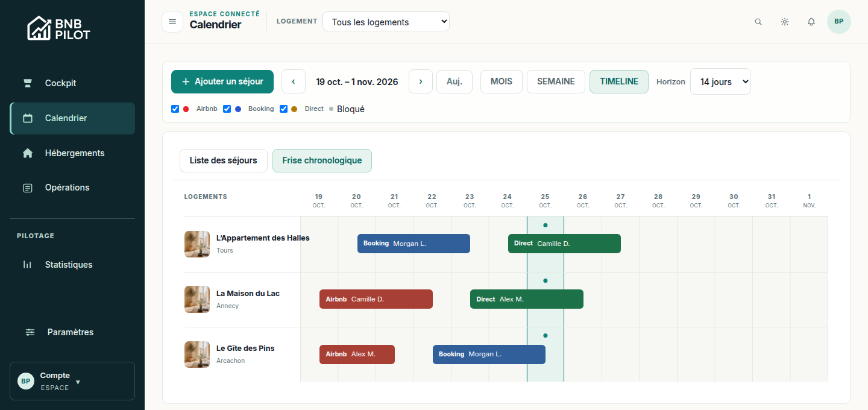Open the BP profile avatar in header

click(x=839, y=22)
